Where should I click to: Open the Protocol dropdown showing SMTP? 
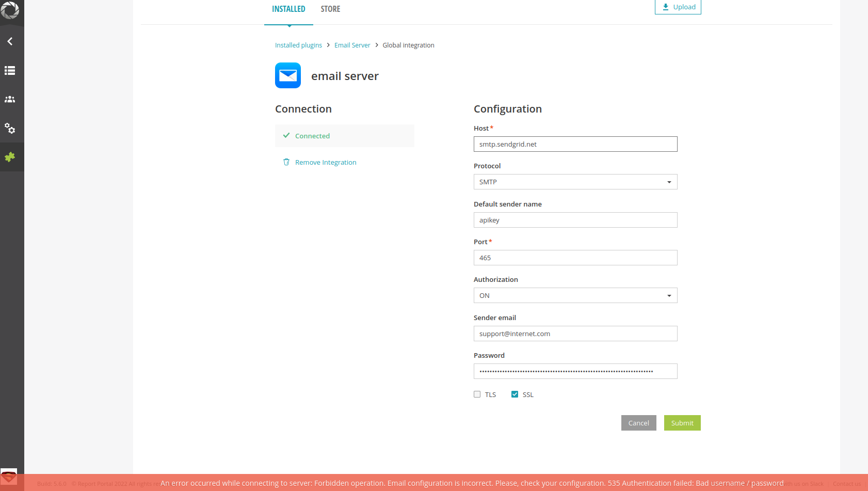tap(575, 182)
